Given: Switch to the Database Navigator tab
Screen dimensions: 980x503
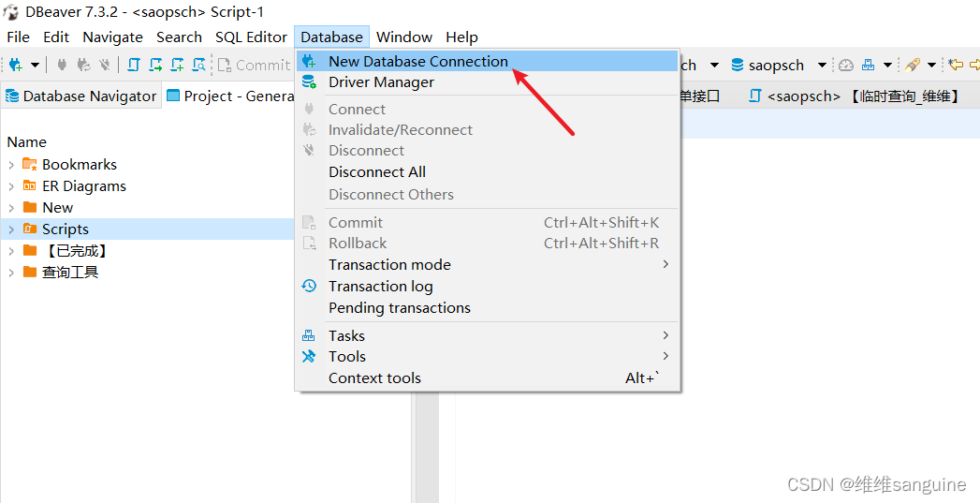Looking at the screenshot, I should pyautogui.click(x=80, y=96).
